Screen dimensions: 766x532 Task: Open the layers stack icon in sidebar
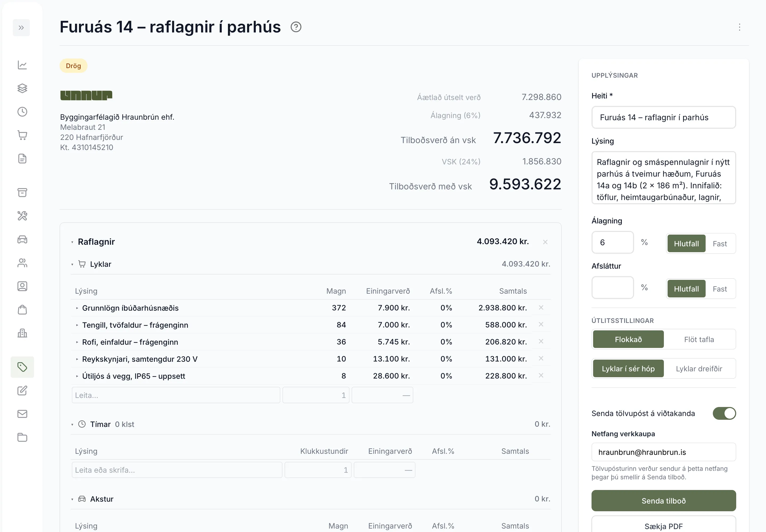[x=22, y=88]
